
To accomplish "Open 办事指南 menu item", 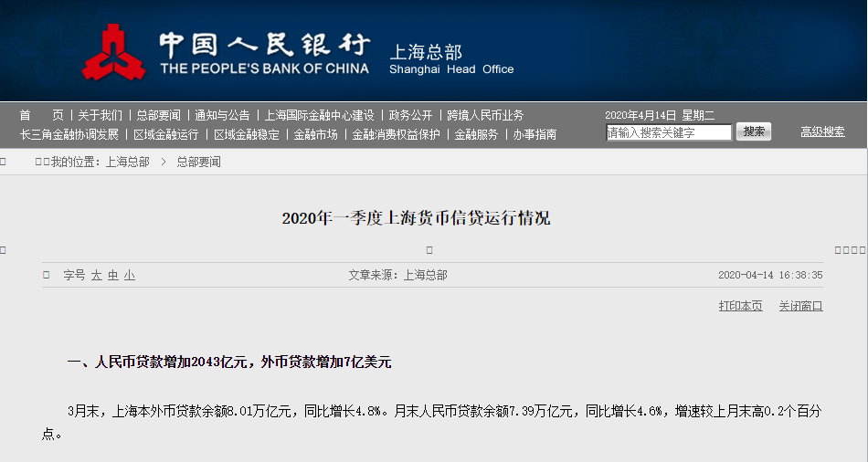I will coord(535,134).
